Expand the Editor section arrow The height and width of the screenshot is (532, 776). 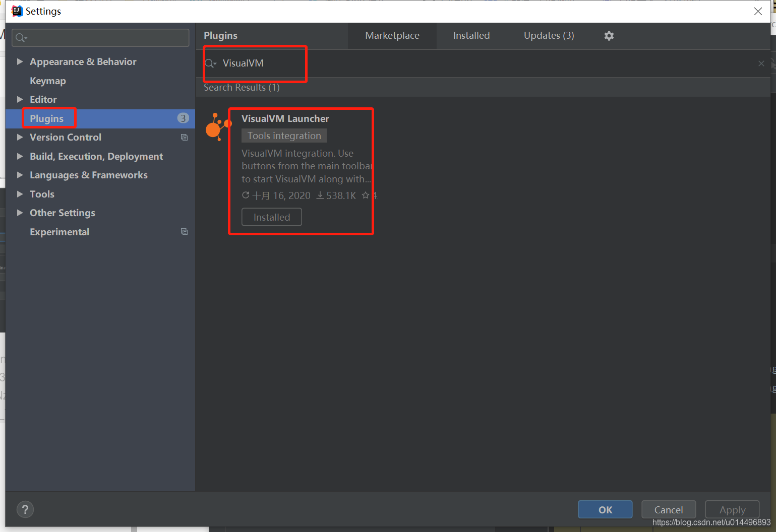(x=20, y=99)
